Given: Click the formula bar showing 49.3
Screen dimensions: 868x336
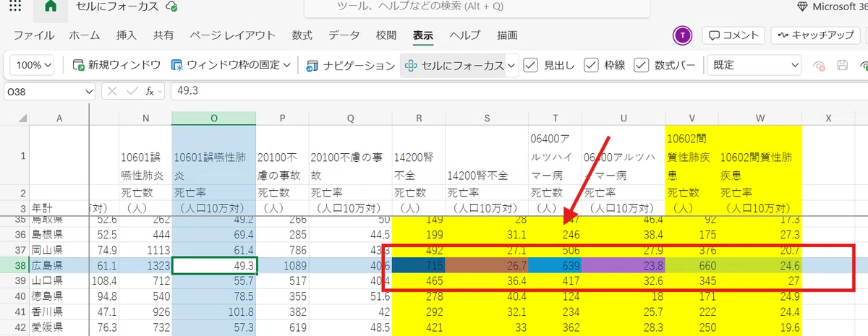Looking at the screenshot, I should [517, 91].
